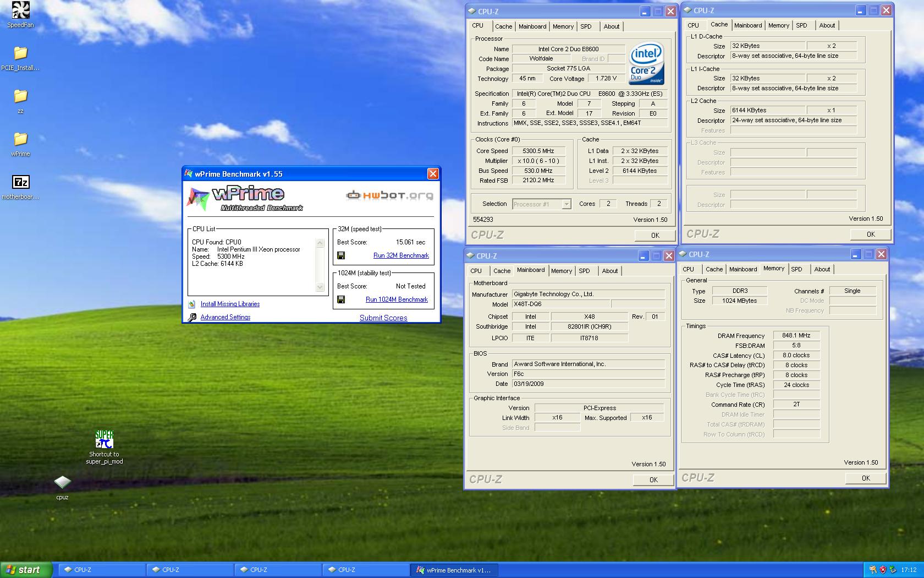Click Submit Scores link
Image resolution: width=924 pixels, height=578 pixels.
click(x=383, y=318)
